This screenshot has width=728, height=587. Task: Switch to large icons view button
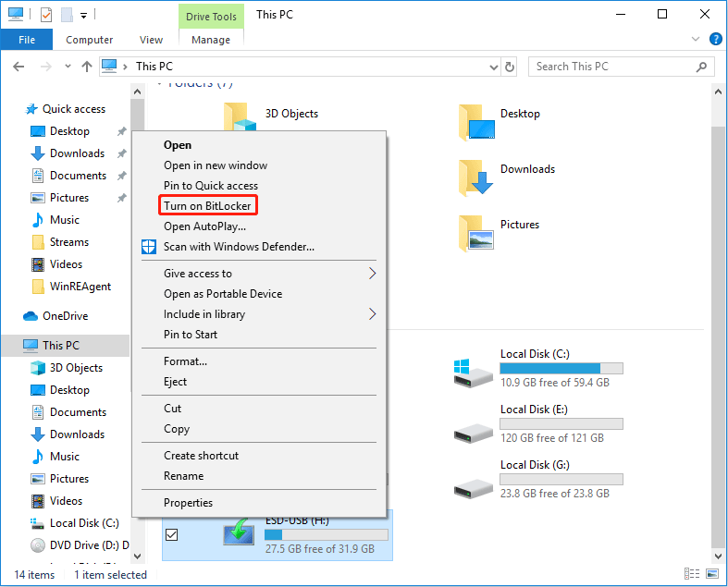pyautogui.click(x=712, y=574)
